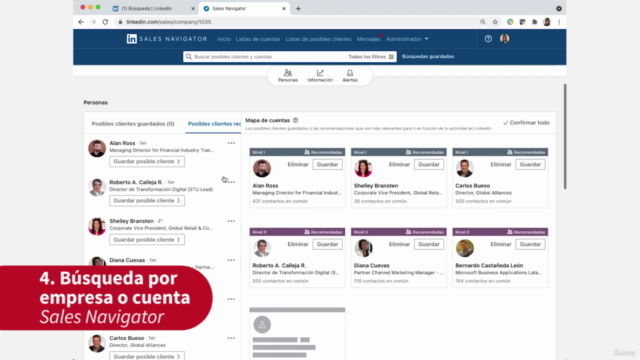Viewport: 640px width, 360px height.
Task: Click browser forward arrow
Action: coord(93,22)
